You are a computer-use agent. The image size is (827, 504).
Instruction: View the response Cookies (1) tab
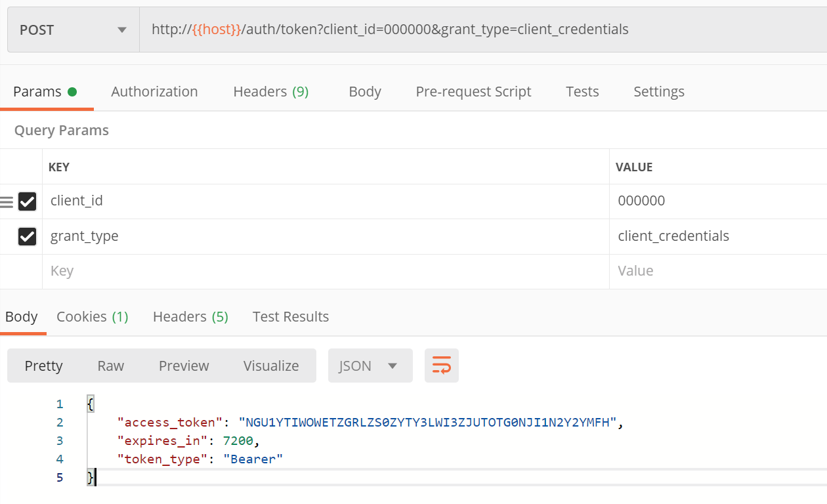pos(92,317)
